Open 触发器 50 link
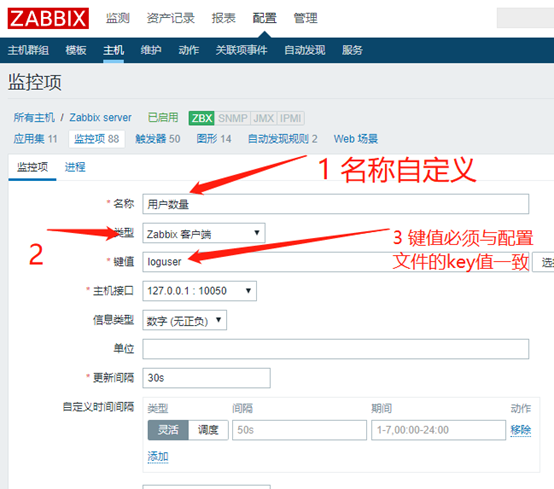Screen dimensions: 554x489 (158, 139)
